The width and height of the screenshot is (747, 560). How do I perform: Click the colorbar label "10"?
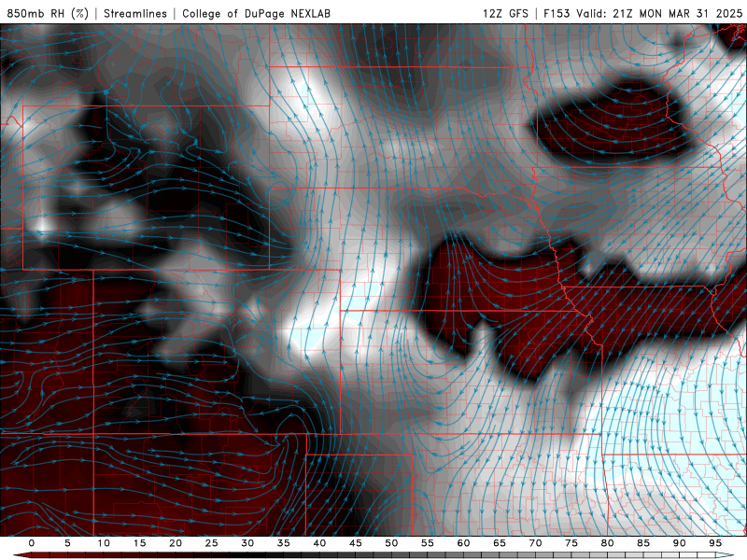(104, 543)
